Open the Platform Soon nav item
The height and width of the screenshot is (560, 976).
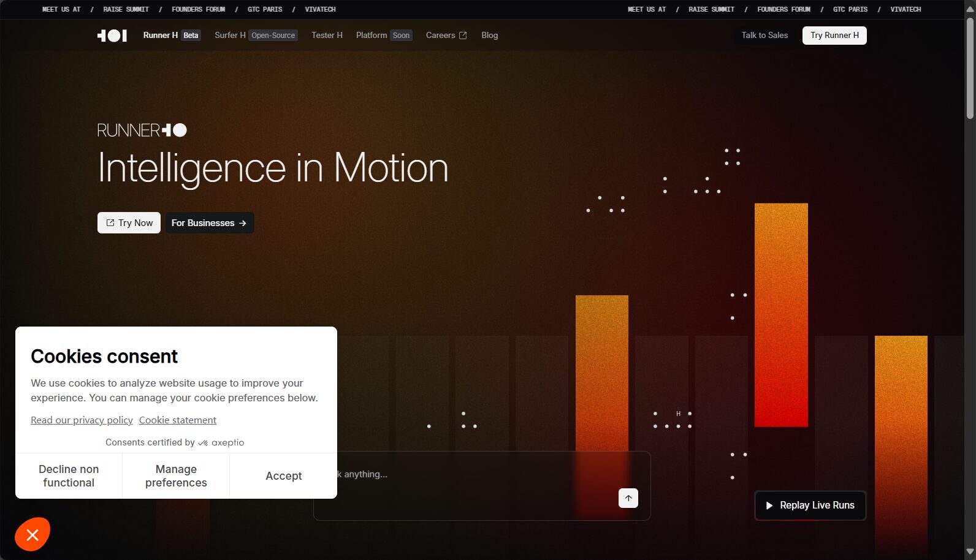384,36
